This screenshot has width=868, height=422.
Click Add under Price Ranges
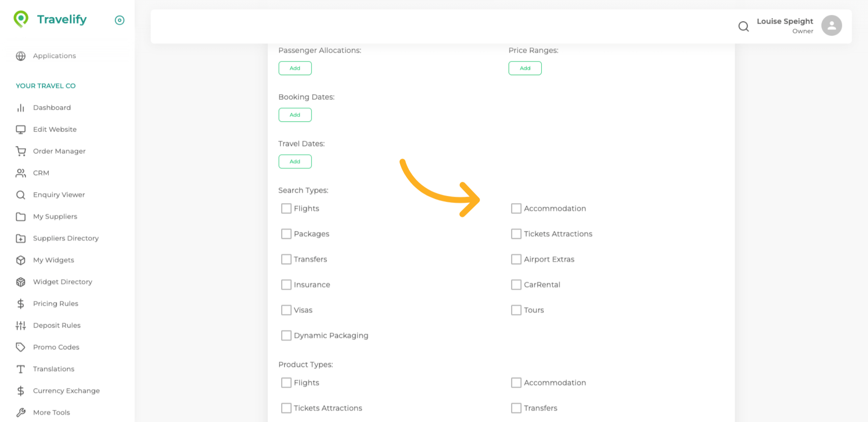[x=525, y=68]
